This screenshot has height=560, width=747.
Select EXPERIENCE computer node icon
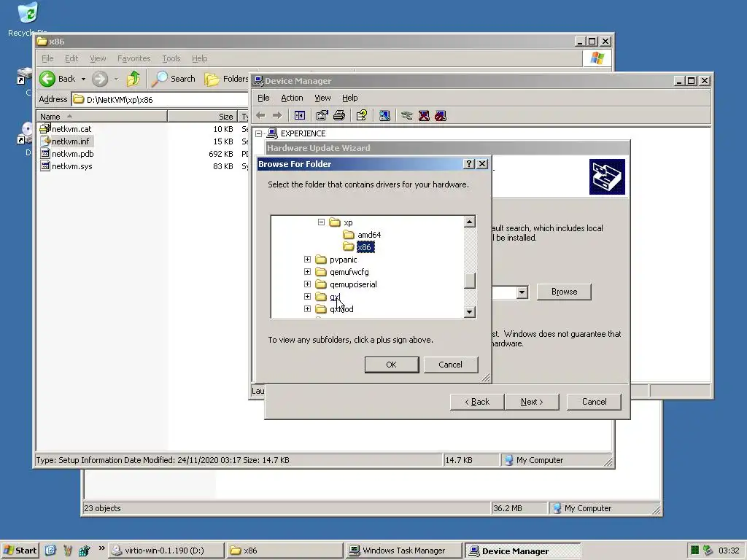click(272, 133)
